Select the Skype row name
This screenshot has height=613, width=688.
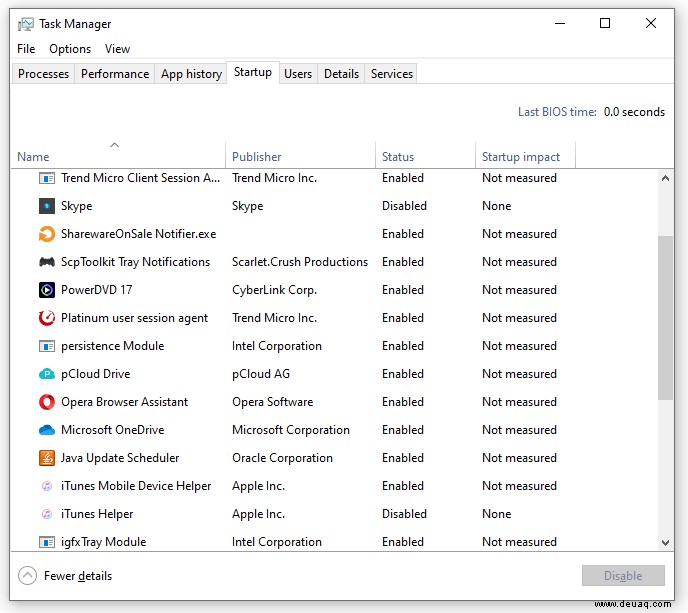76,206
